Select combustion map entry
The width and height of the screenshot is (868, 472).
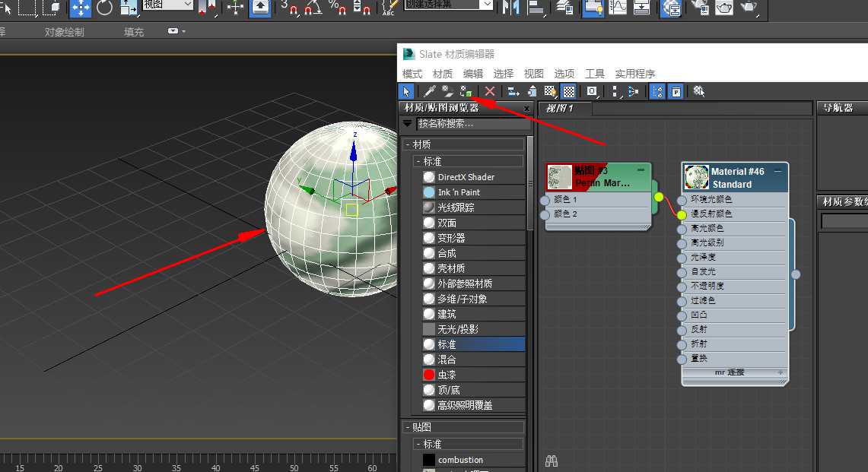[473, 460]
